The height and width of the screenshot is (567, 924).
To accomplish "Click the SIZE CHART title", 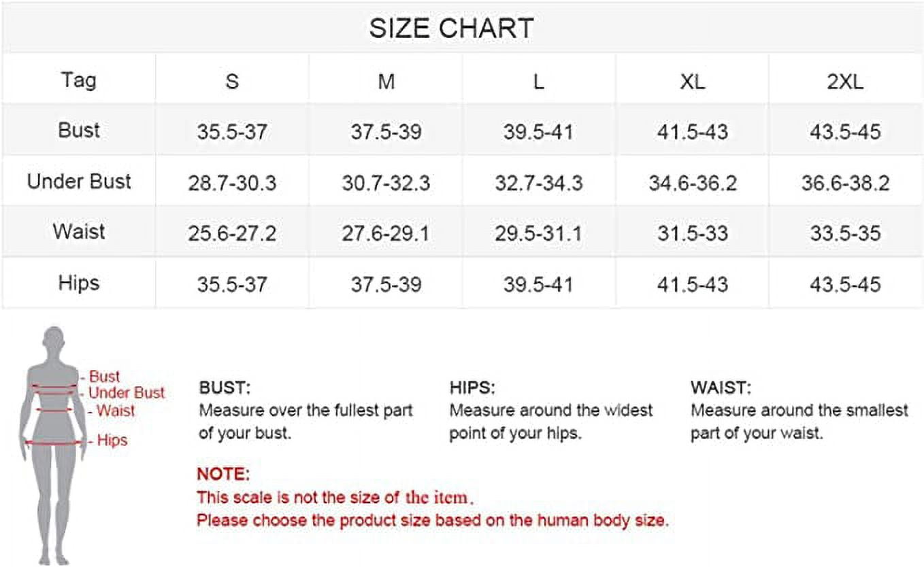I will 451,28.
